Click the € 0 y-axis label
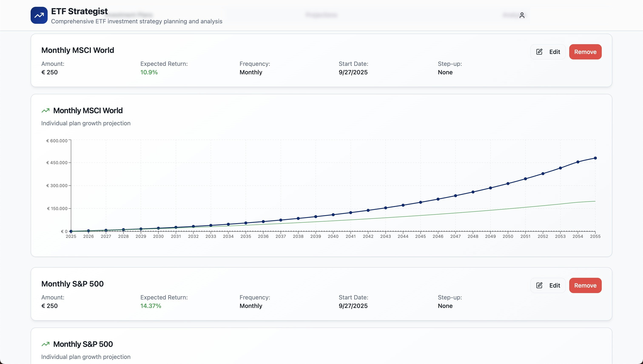 [64, 231]
